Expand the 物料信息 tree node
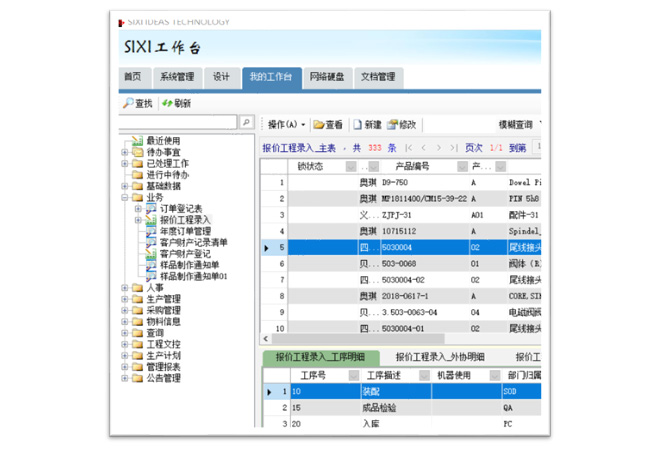 (x=125, y=322)
